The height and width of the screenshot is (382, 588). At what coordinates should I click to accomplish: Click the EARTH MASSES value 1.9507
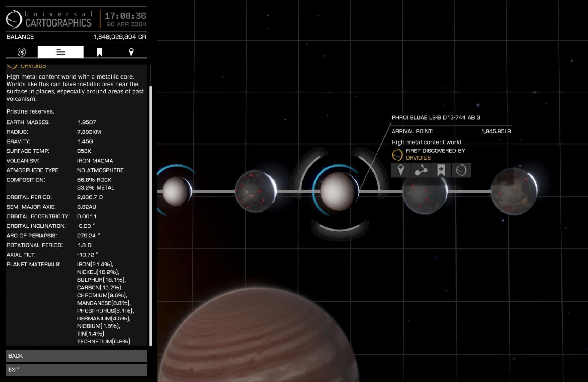pos(87,122)
